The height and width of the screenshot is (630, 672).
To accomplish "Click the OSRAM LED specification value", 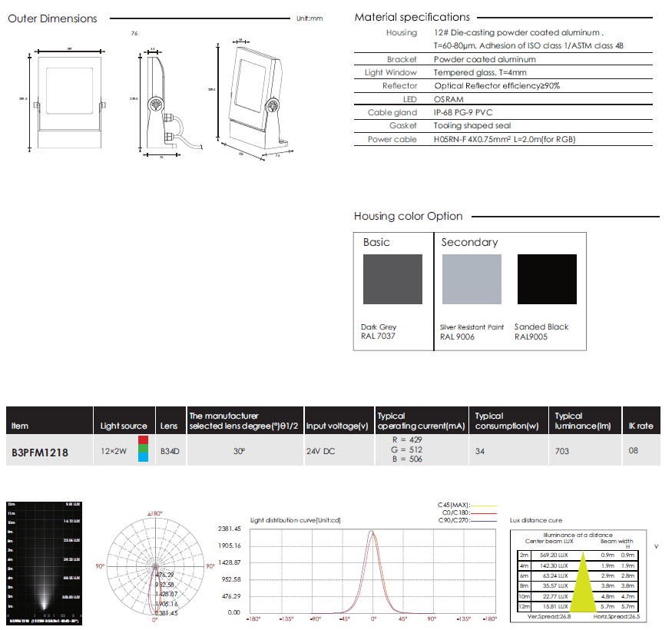I will (449, 99).
